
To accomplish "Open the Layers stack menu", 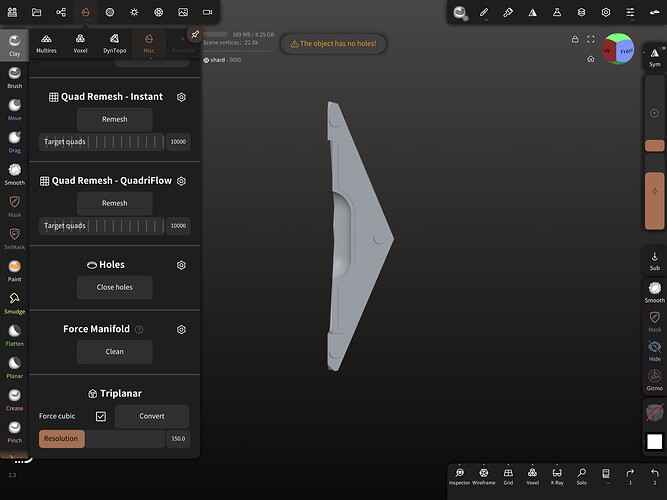I will 581,12.
